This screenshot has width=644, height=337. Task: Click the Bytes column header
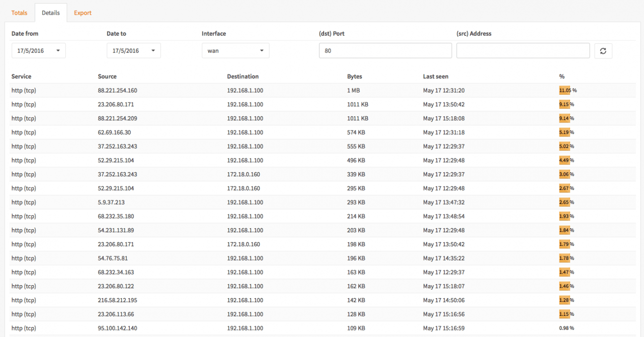[355, 77]
